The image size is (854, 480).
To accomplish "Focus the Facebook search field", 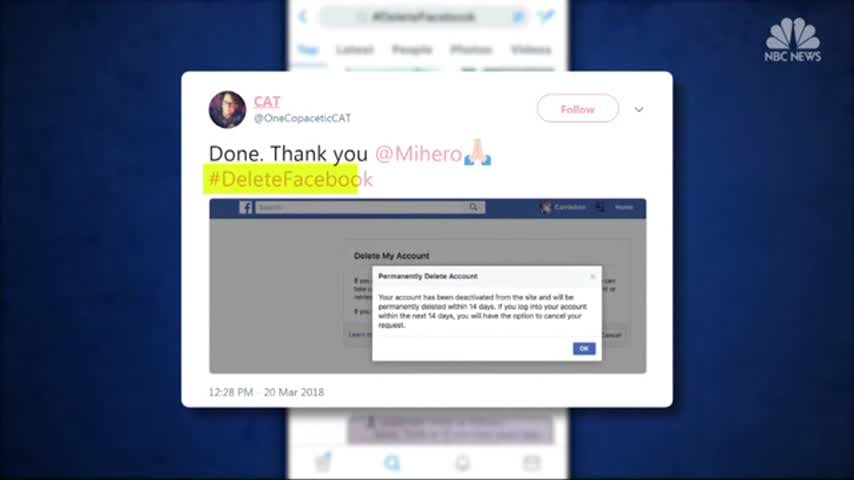I will (370, 207).
